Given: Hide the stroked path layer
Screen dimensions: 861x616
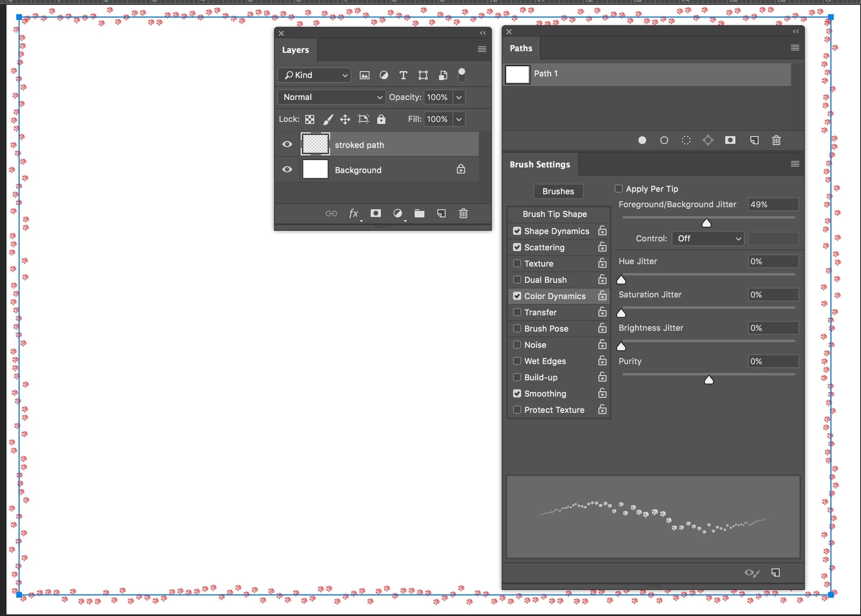Looking at the screenshot, I should point(287,144).
